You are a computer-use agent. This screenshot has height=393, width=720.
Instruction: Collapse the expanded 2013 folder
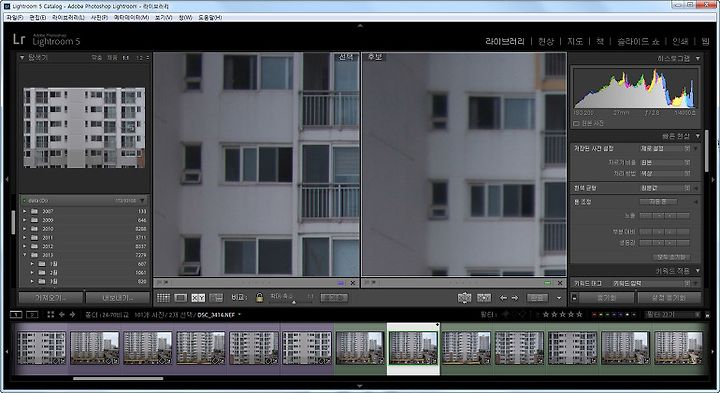[25, 255]
